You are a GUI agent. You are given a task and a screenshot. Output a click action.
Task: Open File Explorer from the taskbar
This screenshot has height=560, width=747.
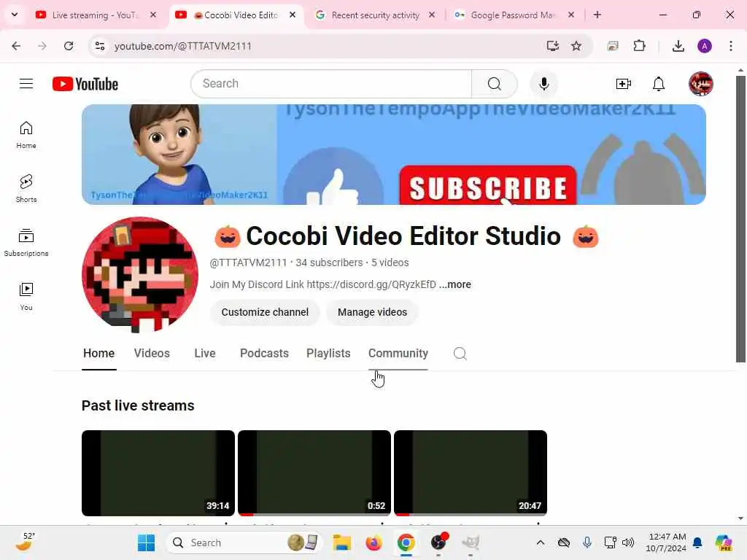[341, 542]
